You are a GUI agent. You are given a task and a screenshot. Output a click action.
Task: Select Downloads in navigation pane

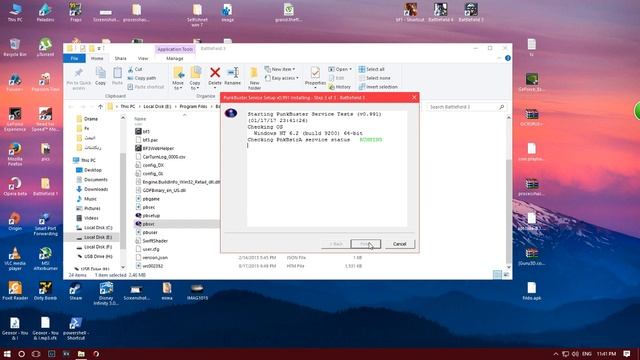click(96, 189)
